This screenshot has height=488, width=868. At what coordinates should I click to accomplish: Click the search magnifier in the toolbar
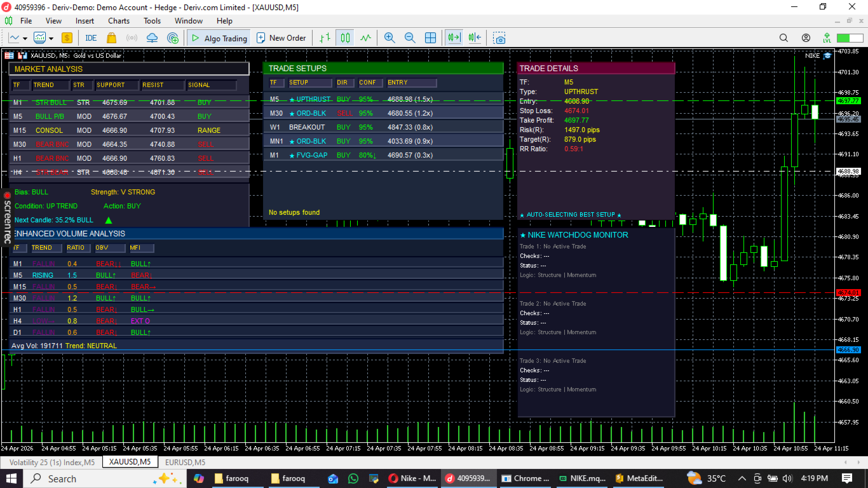(x=783, y=38)
